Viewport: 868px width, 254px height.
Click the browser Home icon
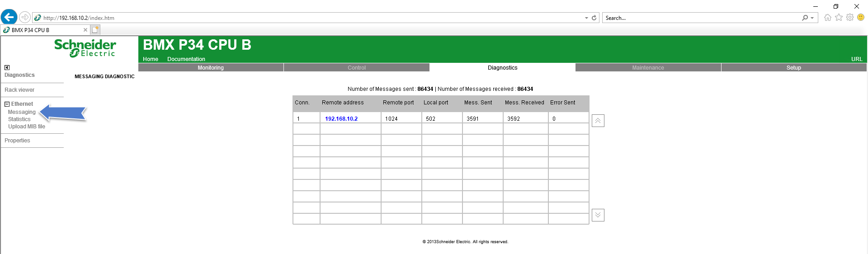coord(827,18)
